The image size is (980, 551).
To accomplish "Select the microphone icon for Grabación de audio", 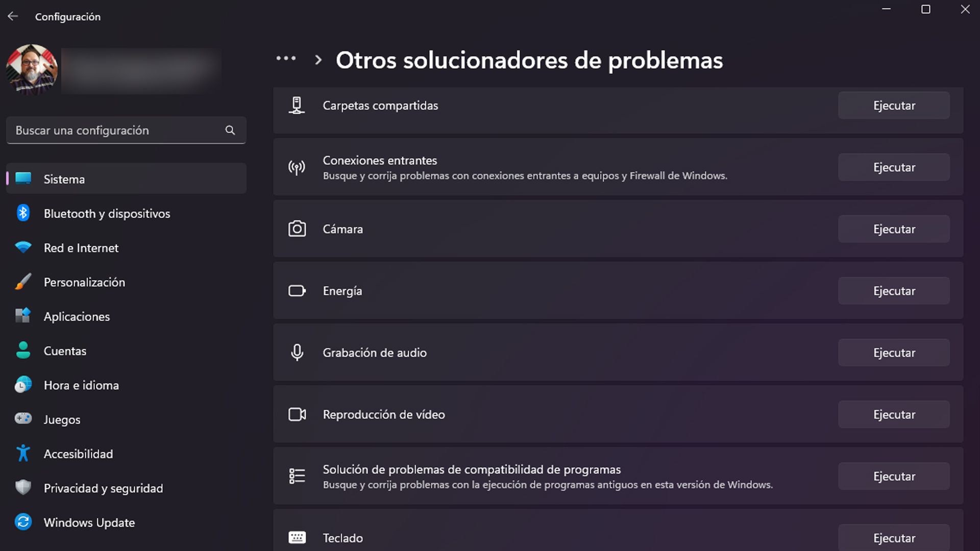I will 297,352.
